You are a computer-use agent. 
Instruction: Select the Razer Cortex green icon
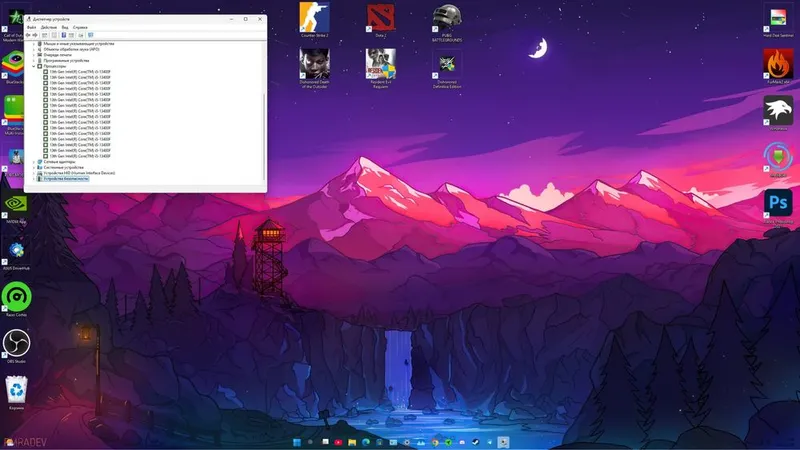click(x=16, y=297)
